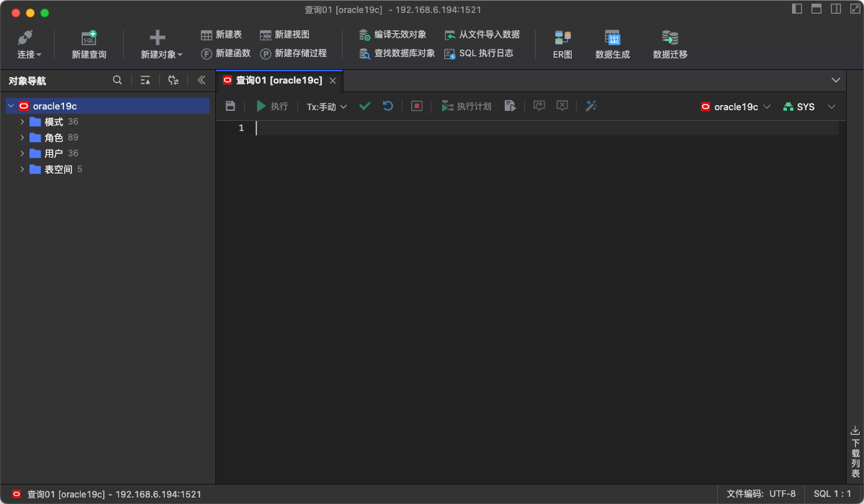Open the Tx:手动 transaction mode dropdown

pos(325,106)
